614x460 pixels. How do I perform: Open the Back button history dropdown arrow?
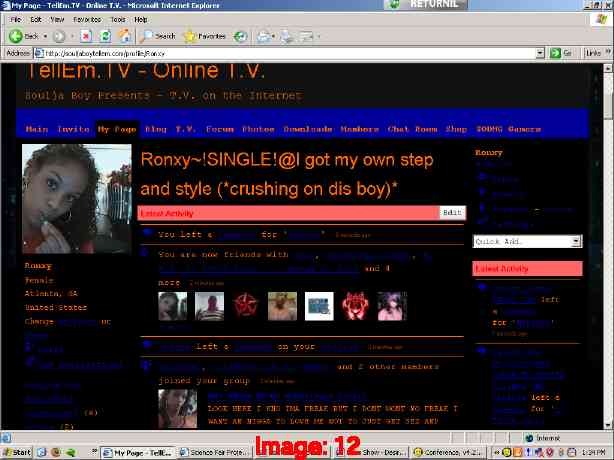[45, 36]
